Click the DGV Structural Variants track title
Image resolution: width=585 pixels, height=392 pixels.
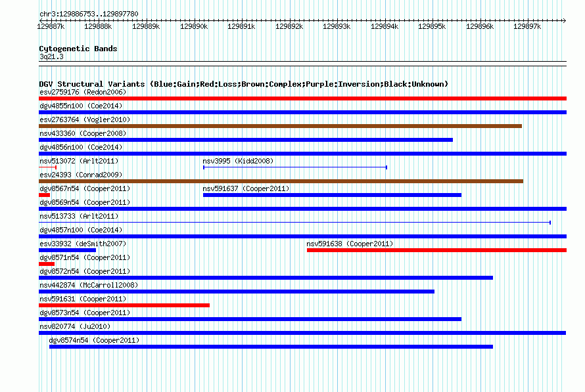pos(244,84)
